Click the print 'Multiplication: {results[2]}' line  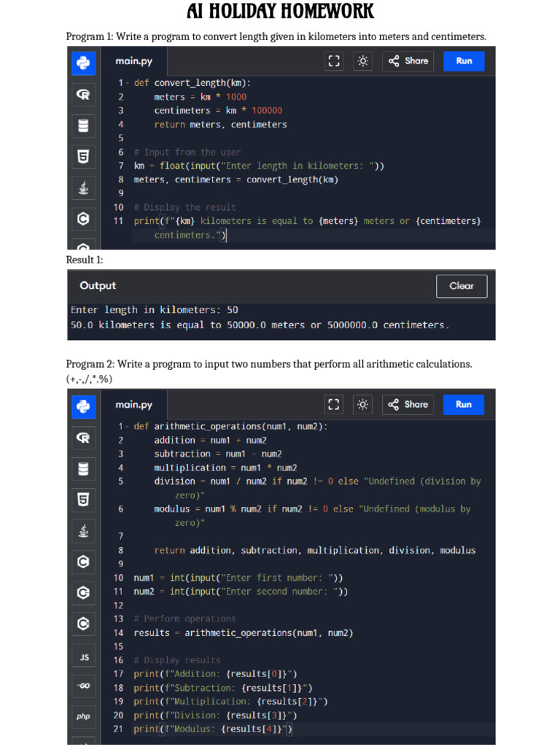coord(230,702)
